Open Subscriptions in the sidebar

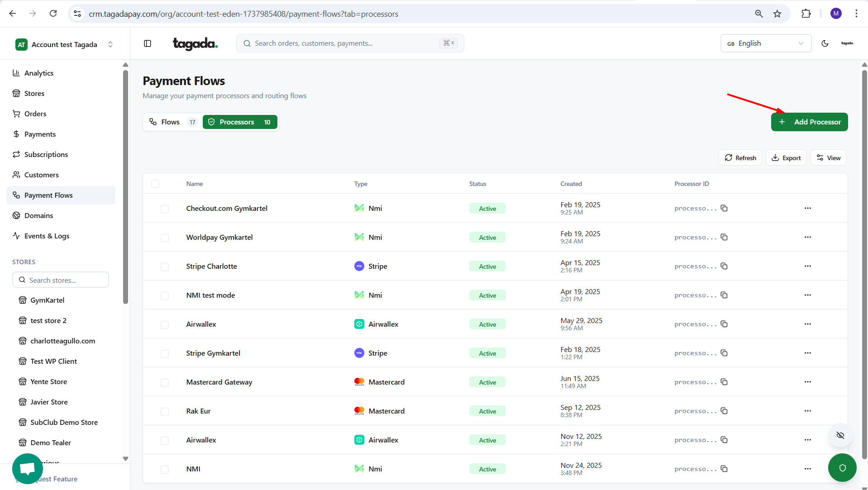pyautogui.click(x=46, y=154)
